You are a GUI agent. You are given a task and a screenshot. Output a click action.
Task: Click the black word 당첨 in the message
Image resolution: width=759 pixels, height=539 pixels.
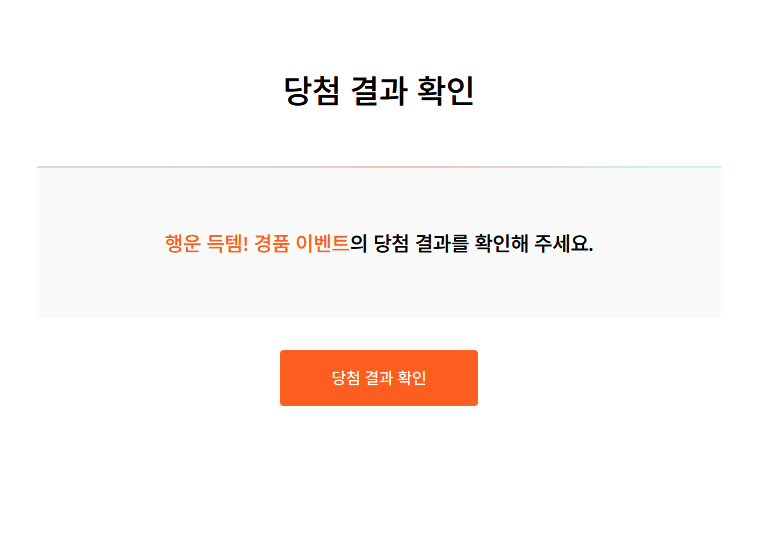[392, 243]
